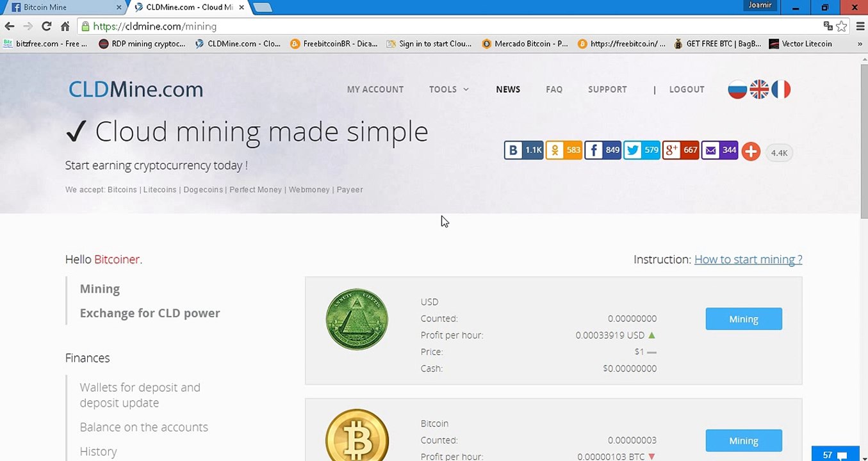Open the TOOLS dropdown menu
The height and width of the screenshot is (461, 868).
(x=449, y=90)
